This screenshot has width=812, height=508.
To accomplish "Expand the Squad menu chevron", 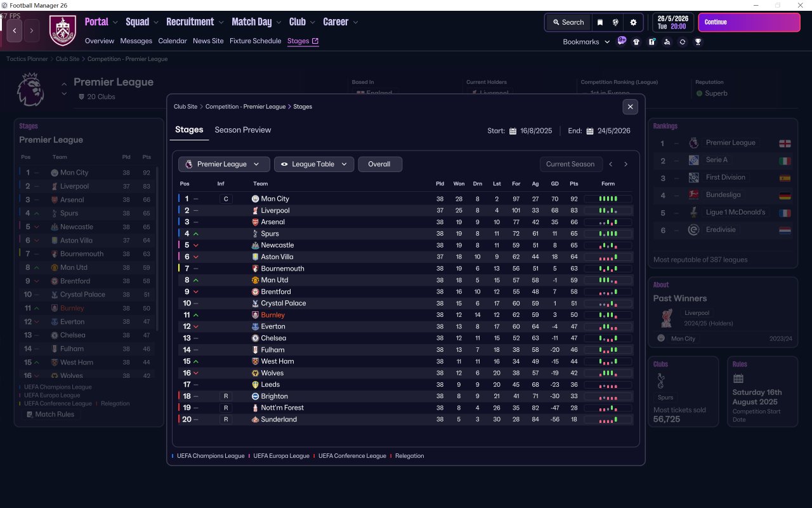I will coord(156,22).
